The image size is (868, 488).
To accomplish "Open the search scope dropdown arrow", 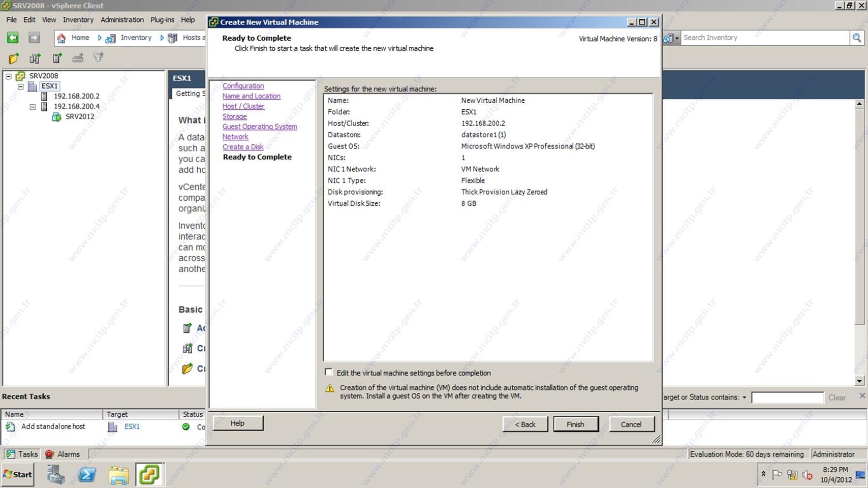I will 677,38.
